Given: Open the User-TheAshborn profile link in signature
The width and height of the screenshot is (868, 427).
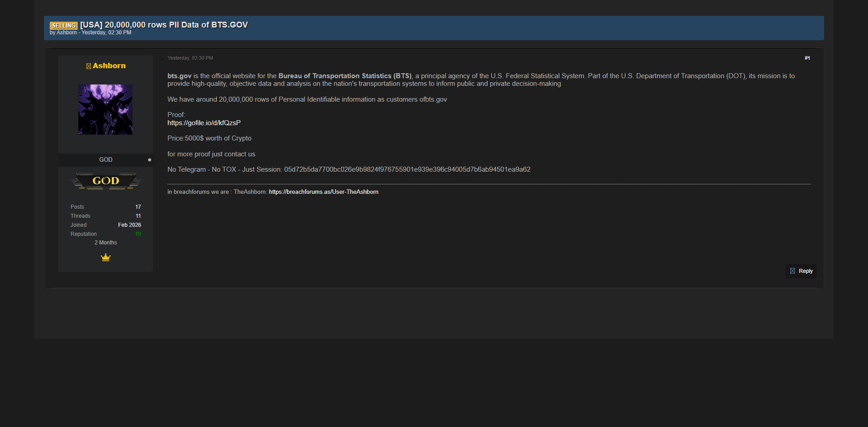Looking at the screenshot, I should coord(323,192).
